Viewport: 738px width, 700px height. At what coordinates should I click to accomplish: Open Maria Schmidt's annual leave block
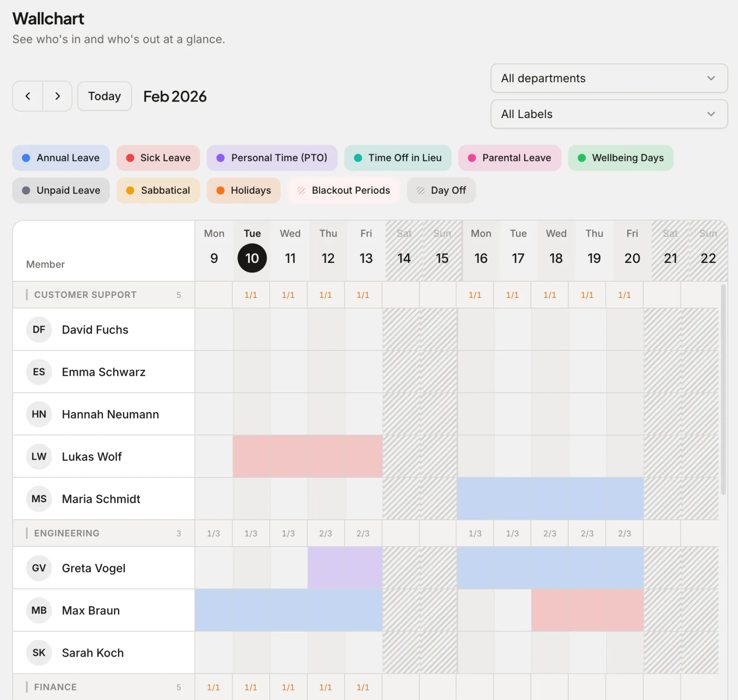coord(551,499)
